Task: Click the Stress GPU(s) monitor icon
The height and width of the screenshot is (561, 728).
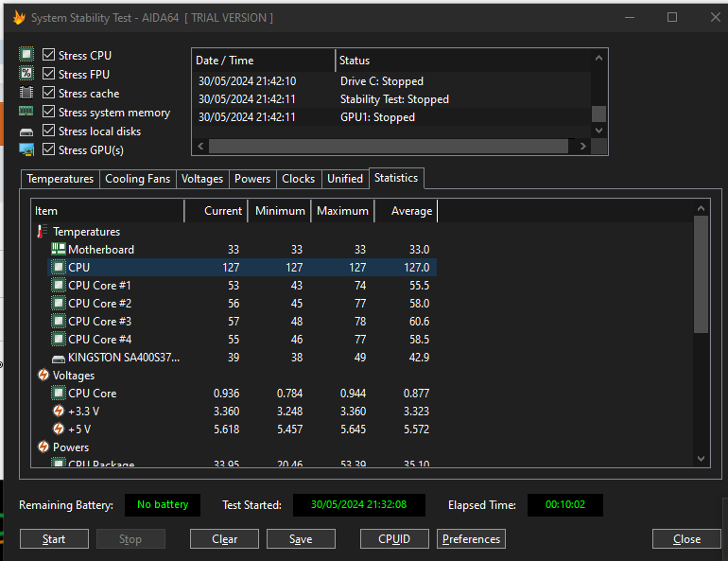Action: tap(26, 149)
